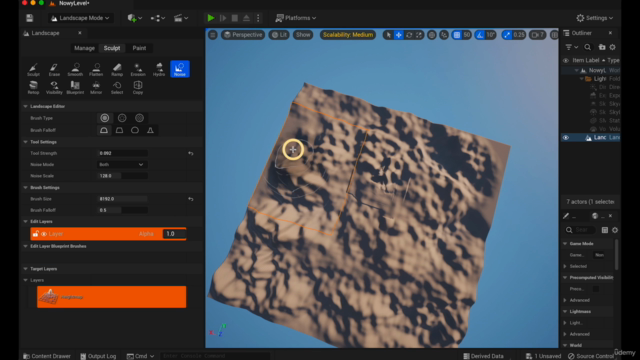Toggle scale snapping in viewport
Screen dimensions: 640x360
[507, 35]
